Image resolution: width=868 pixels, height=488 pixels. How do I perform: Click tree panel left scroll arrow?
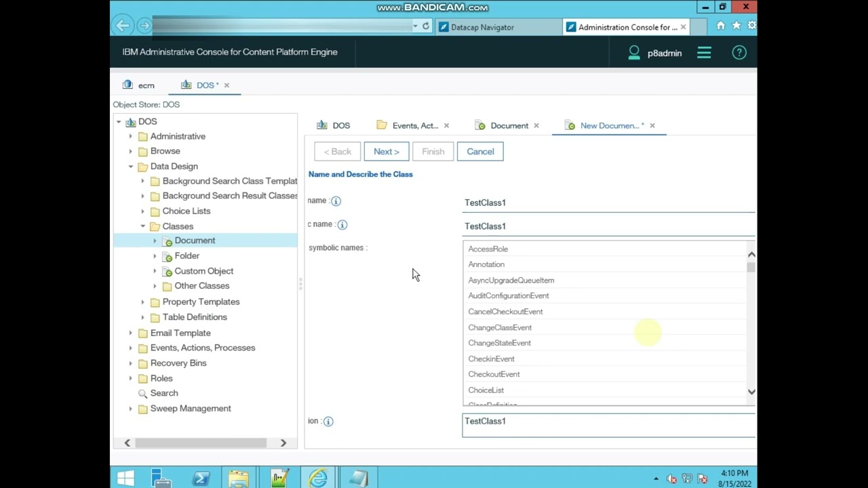[127, 443]
